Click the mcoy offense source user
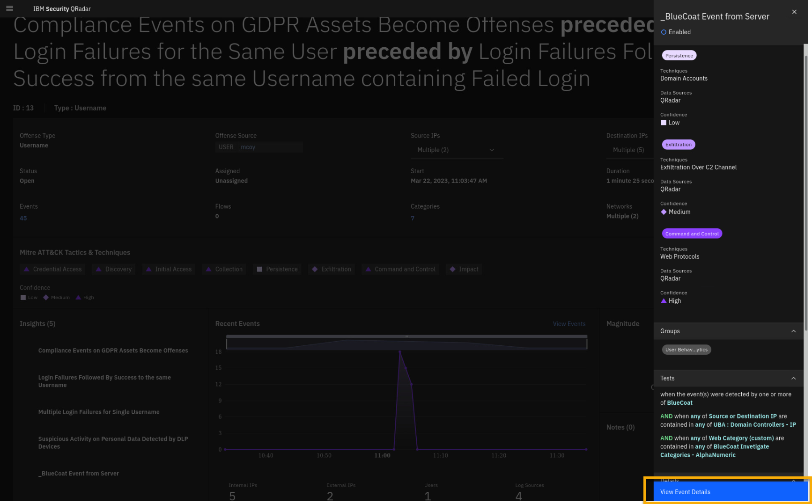This screenshot has height=504, width=812. coord(248,147)
